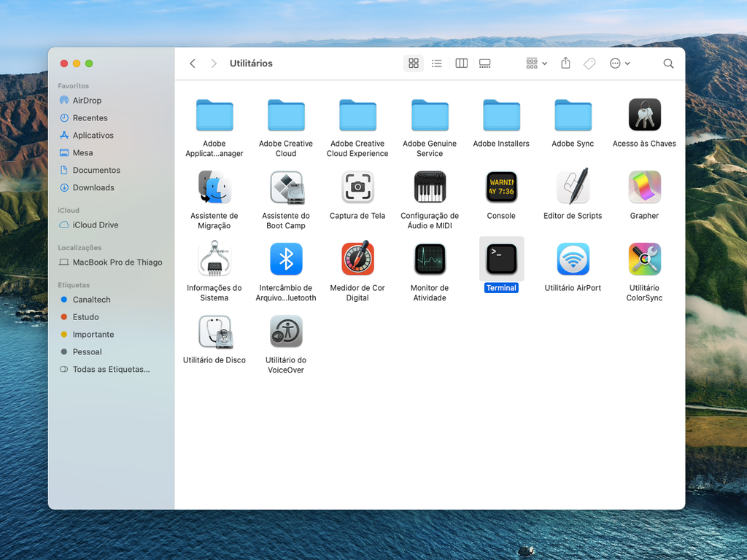Close the Finder window with red button

pos(64,63)
